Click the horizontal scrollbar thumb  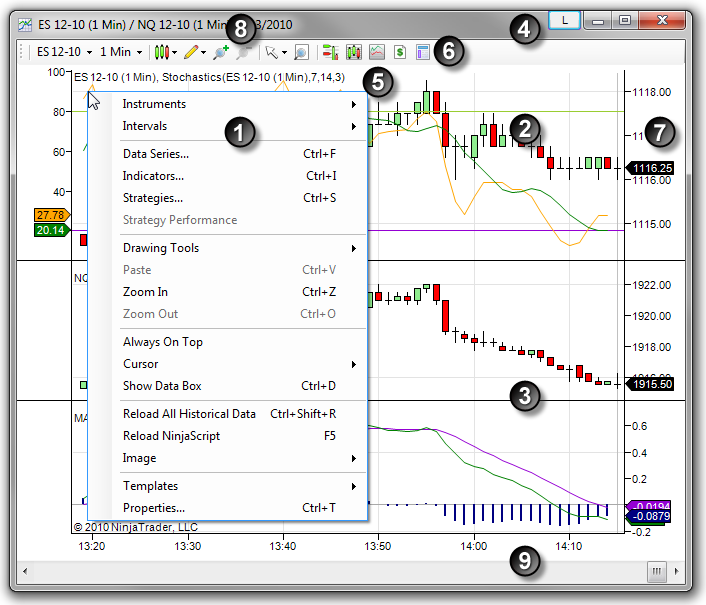click(657, 573)
